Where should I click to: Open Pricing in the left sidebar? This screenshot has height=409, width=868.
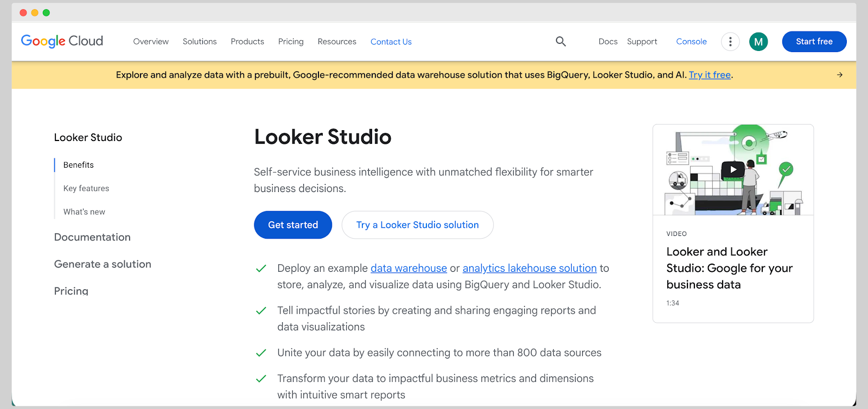[x=71, y=291]
